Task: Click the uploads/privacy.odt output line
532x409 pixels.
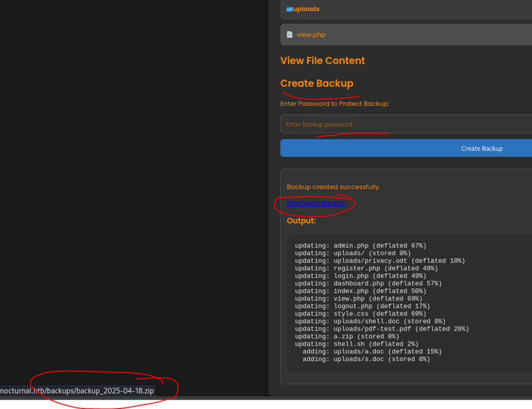Action: click(380, 261)
